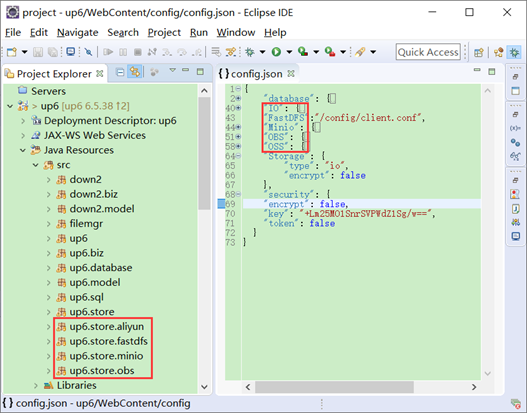Click the Quick Access search field
This screenshot has width=527, height=413.
click(428, 52)
